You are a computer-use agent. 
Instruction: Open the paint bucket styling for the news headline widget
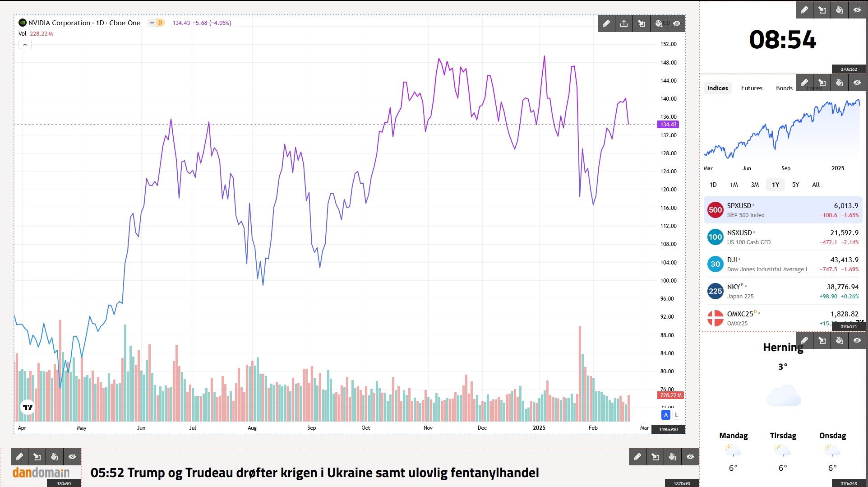point(673,457)
